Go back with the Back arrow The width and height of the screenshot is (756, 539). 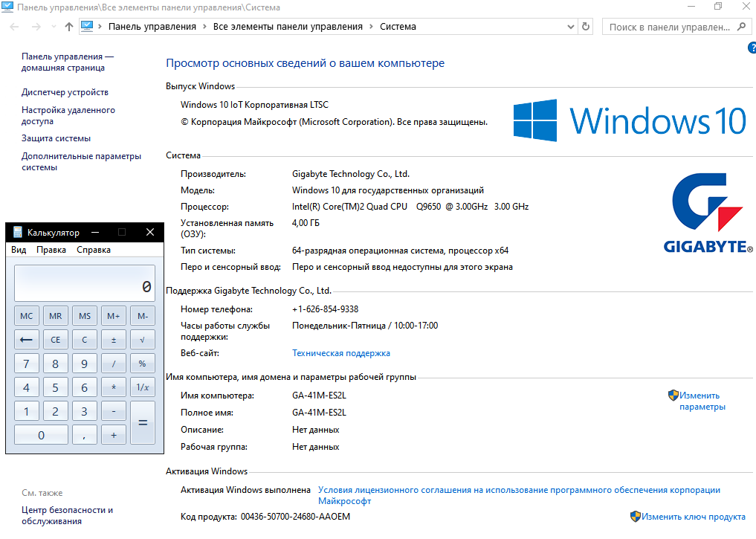point(14,27)
